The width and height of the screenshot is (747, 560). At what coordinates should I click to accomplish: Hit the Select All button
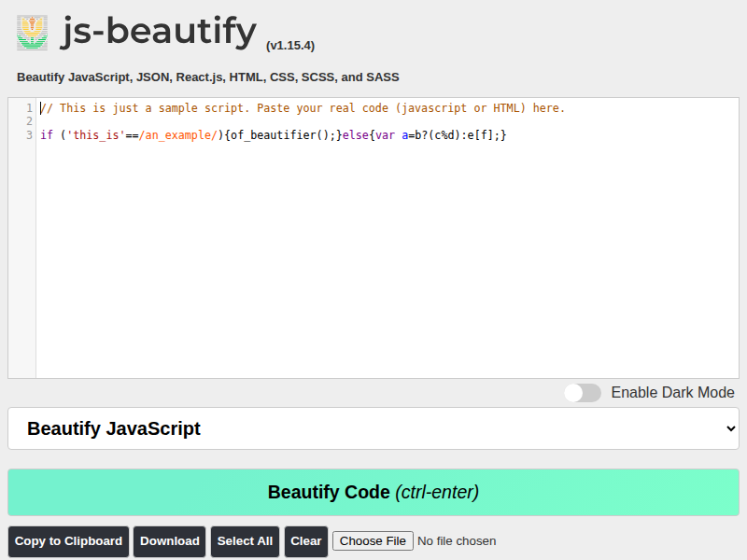pos(245,541)
